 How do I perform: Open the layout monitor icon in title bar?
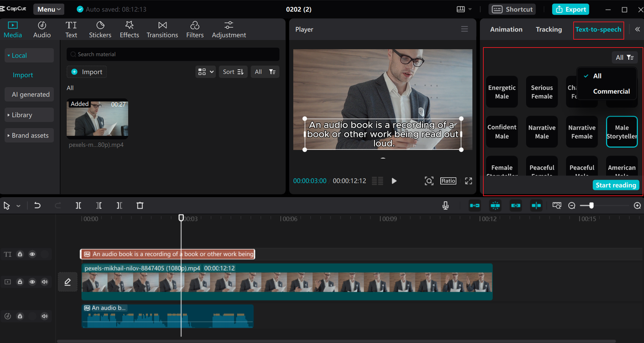click(x=460, y=9)
